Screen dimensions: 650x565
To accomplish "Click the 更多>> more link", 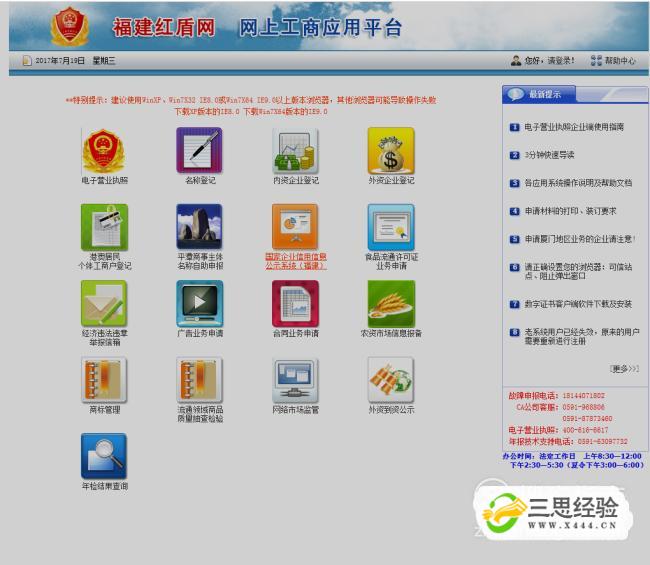I will 624,369.
